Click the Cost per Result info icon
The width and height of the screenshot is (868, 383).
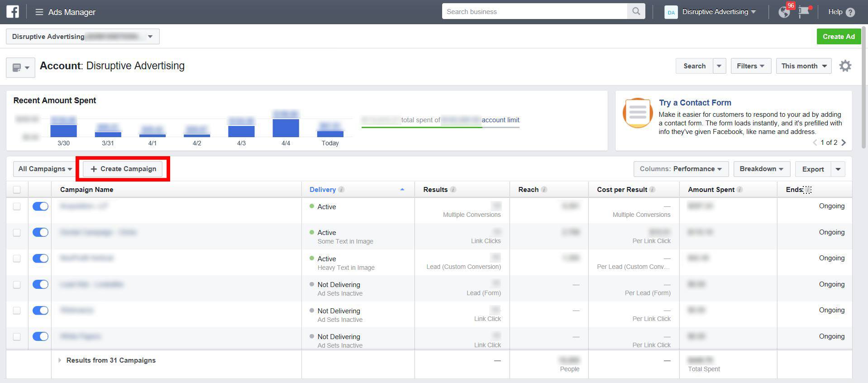click(x=653, y=190)
